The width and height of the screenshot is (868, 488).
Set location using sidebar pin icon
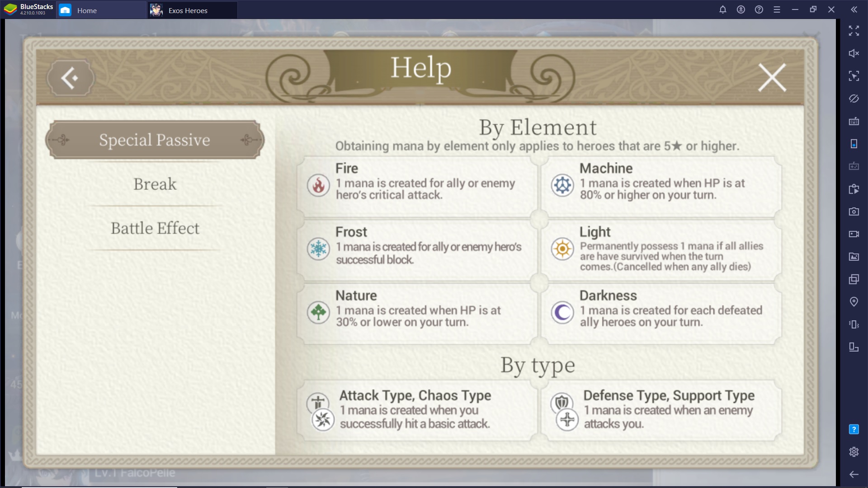(x=854, y=302)
